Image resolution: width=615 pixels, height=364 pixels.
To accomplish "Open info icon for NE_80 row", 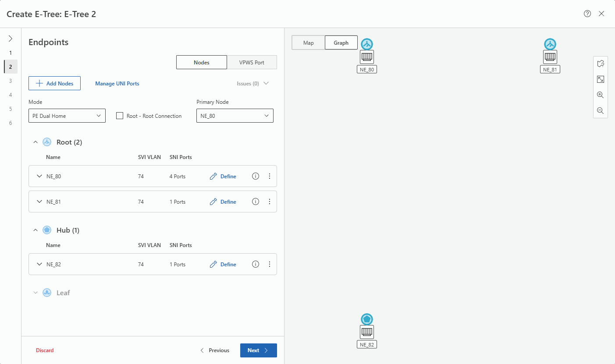I will (x=256, y=176).
